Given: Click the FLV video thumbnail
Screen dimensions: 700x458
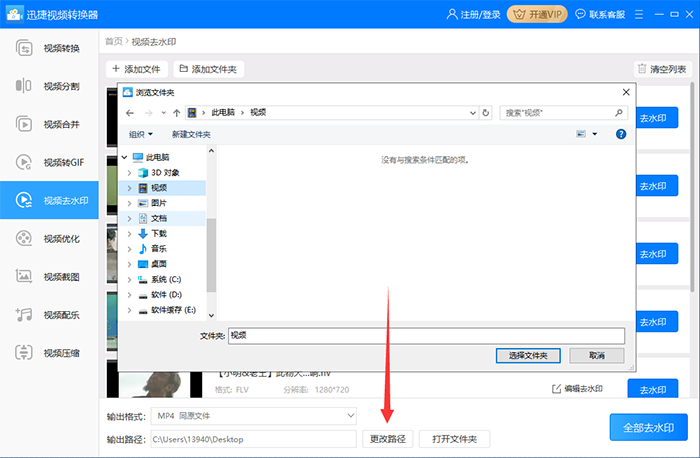Looking at the screenshot, I should pyautogui.click(x=154, y=384).
